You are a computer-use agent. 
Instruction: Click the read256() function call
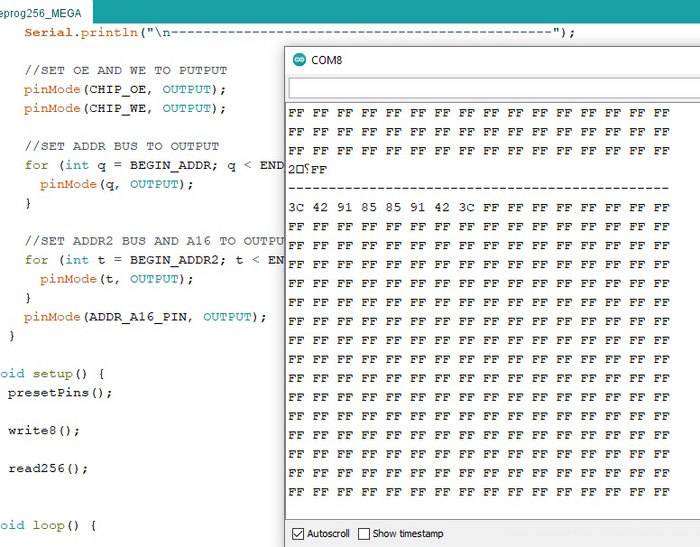coord(48,469)
